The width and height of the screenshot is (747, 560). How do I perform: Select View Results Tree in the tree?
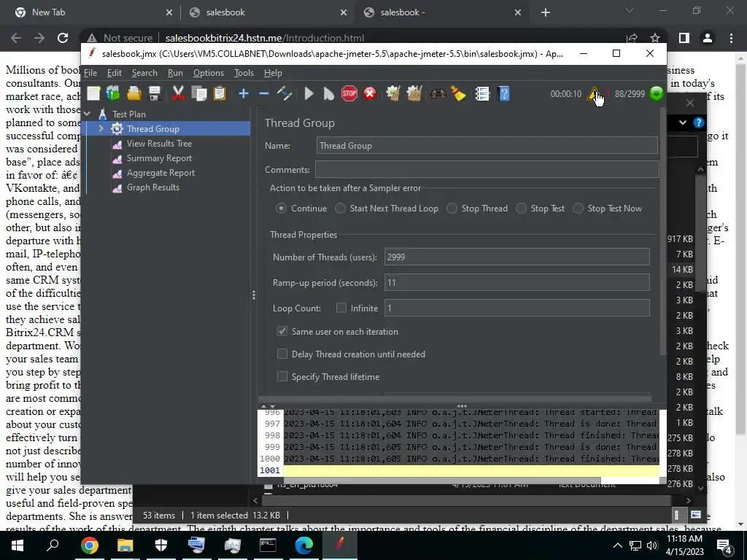159,144
